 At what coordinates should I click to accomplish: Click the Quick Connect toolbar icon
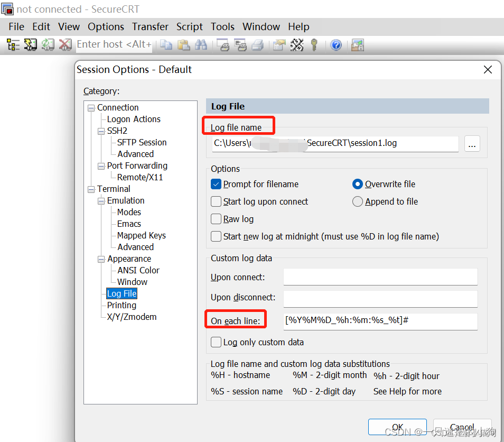pos(31,45)
